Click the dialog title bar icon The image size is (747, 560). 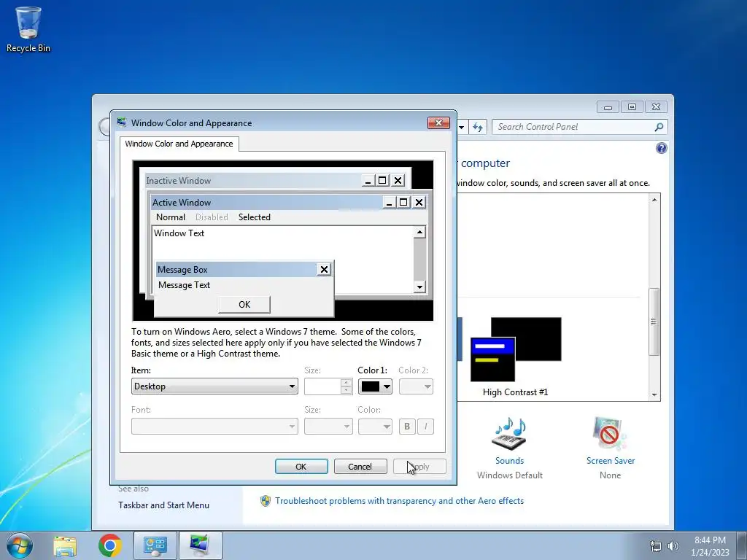click(122, 122)
